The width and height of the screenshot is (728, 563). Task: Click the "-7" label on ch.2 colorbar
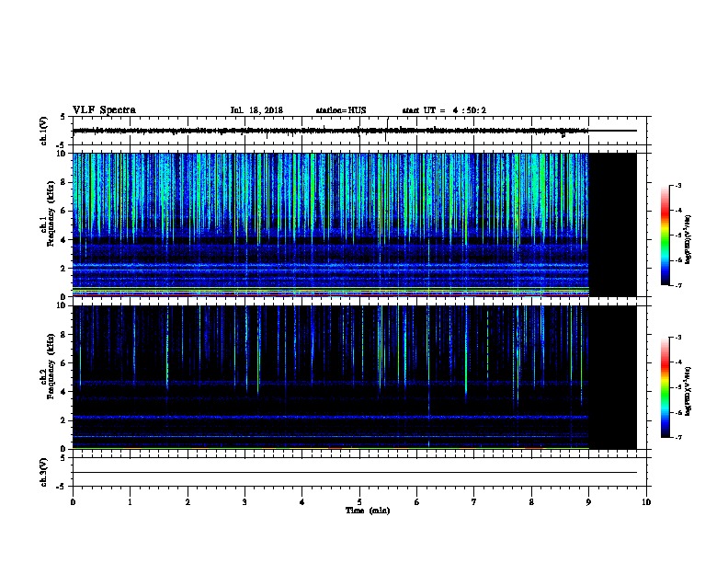click(677, 437)
